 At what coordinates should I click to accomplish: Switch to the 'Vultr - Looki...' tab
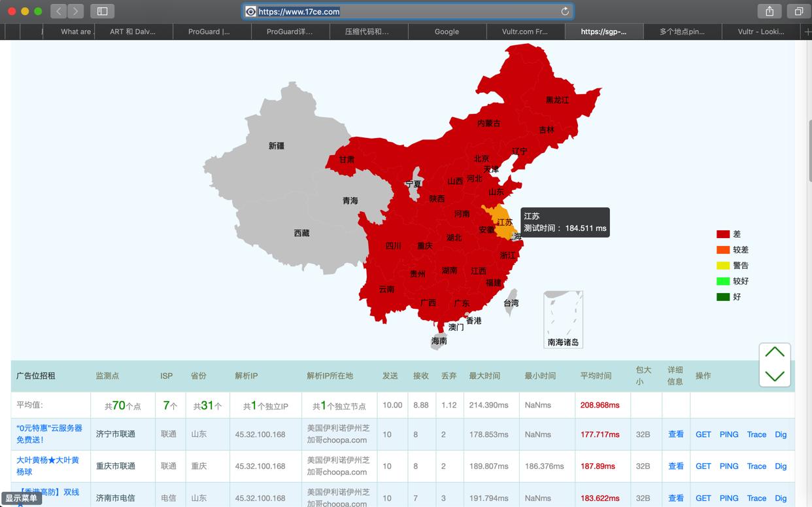(x=761, y=31)
